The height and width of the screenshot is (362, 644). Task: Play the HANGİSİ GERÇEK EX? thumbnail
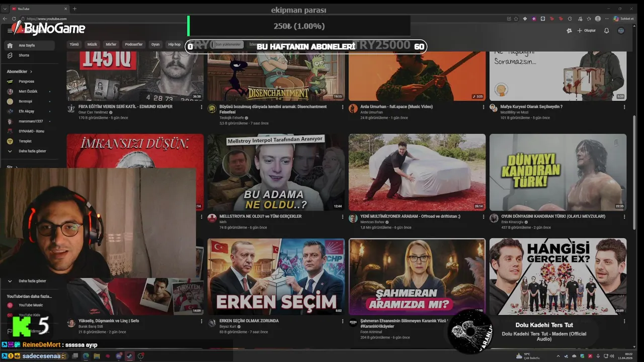point(558,277)
